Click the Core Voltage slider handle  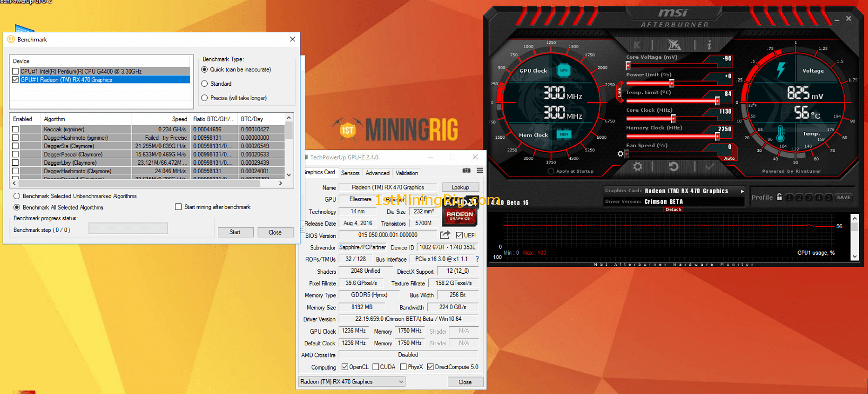coord(628,66)
